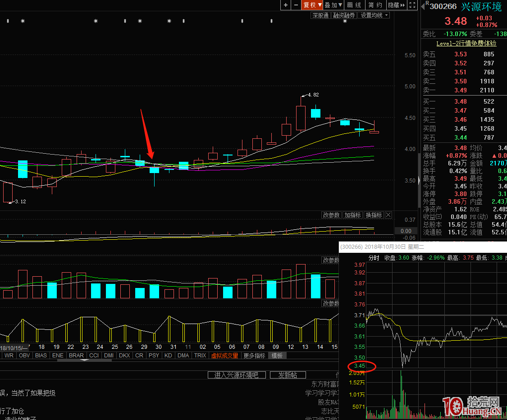
Task: Click the 进入兴源环境吧 button
Action: [x=237, y=375]
